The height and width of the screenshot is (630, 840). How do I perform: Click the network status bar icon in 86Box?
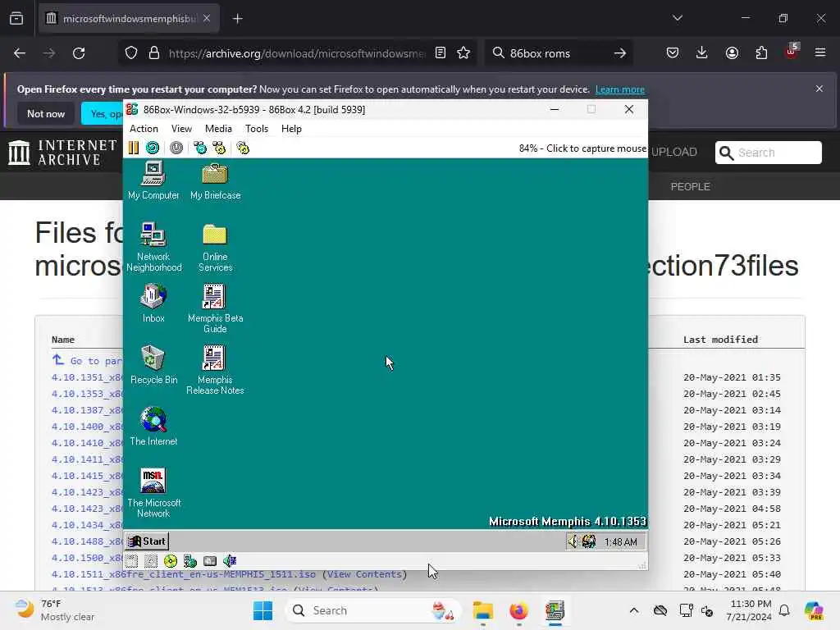(x=190, y=561)
